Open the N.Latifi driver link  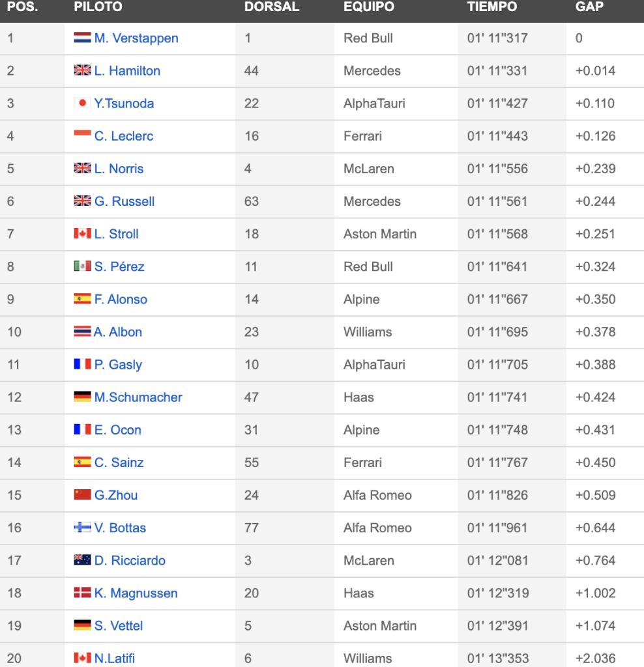(x=115, y=658)
